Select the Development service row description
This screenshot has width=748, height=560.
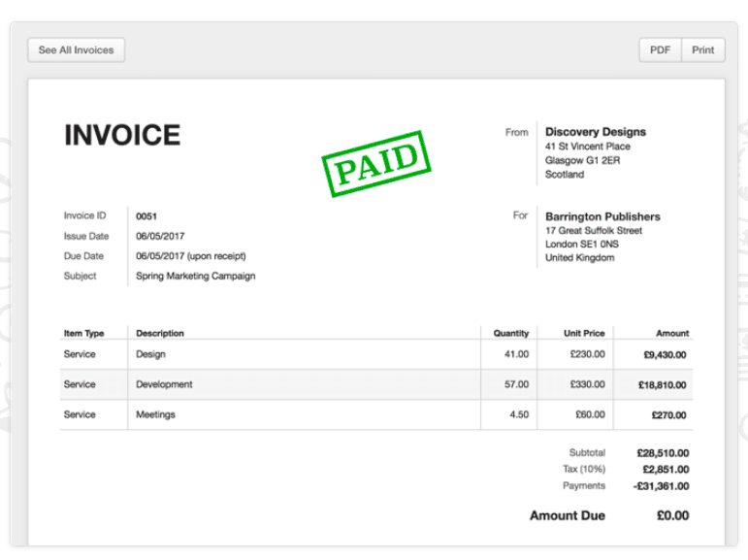click(x=164, y=384)
